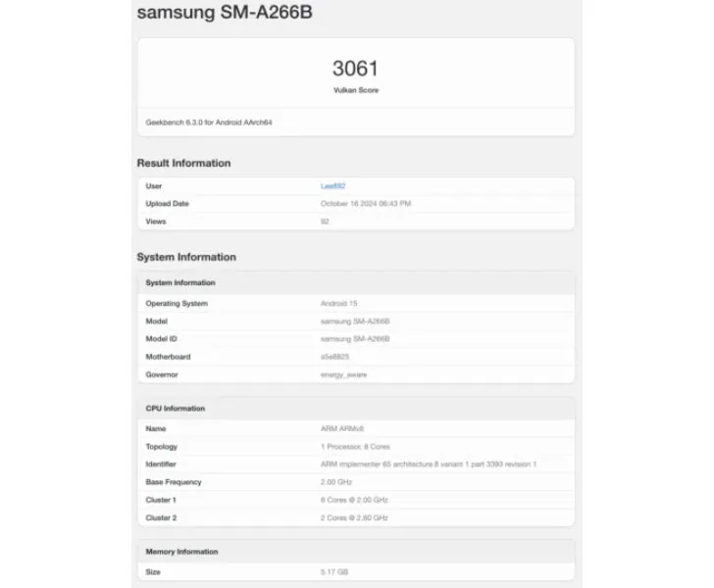Viewport: 714px width, 588px height.
Task: Click the 'Vulkan Score' label under the score
Action: 356,90
